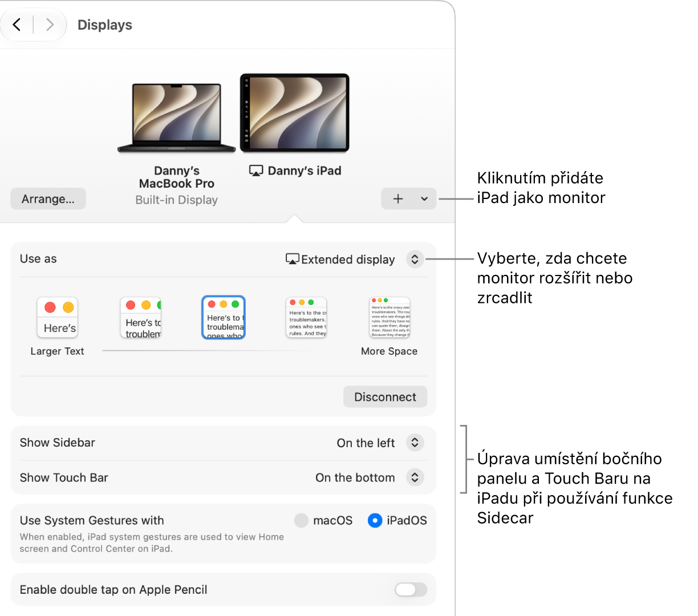Choose the selected middle resolution thumbnail
Image resolution: width=698 pixels, height=616 pixels.
224,318
